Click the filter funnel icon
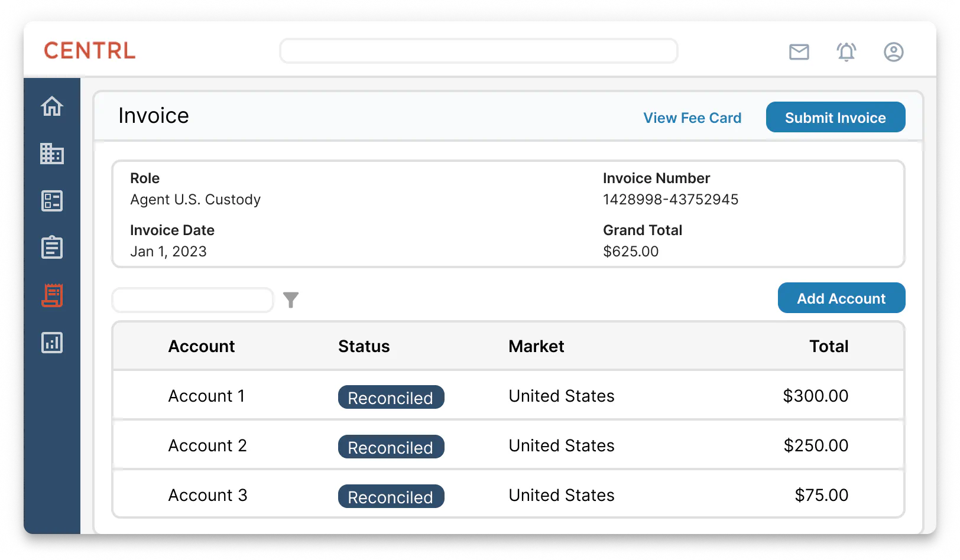This screenshot has height=560, width=960. coord(291,300)
